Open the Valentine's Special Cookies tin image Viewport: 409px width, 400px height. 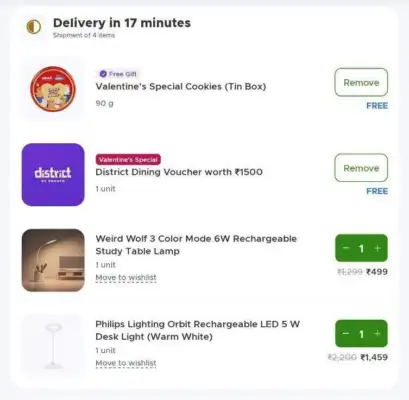click(x=53, y=89)
